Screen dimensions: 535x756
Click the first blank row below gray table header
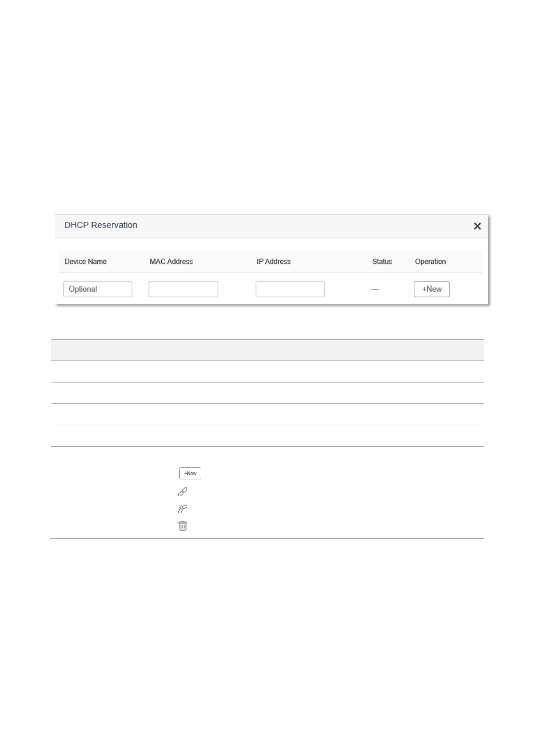(267, 372)
